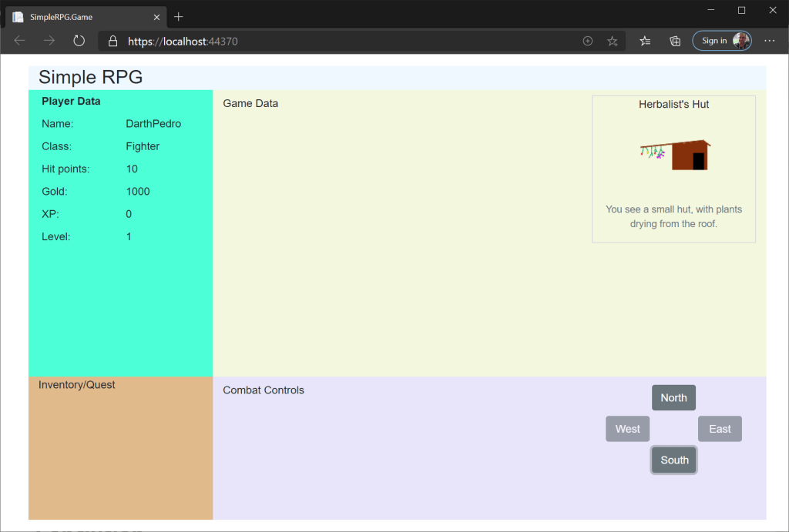The width and height of the screenshot is (789, 532).
Task: Open a new tab with plus icon
Action: click(x=179, y=16)
